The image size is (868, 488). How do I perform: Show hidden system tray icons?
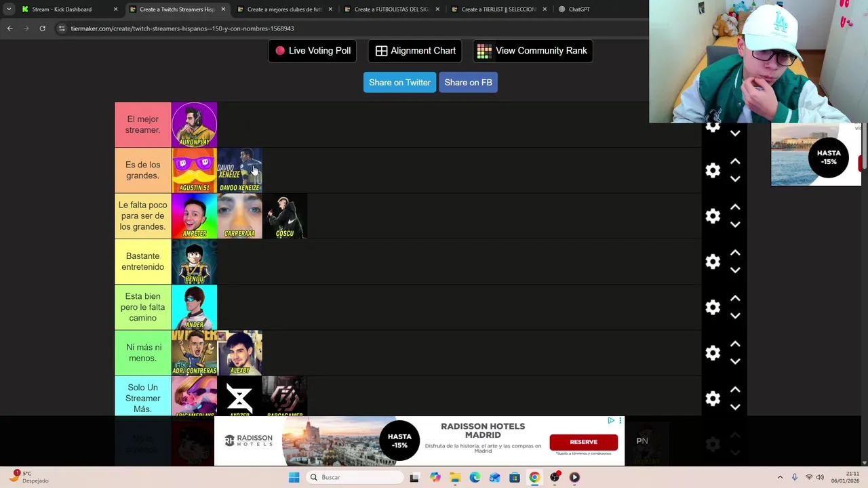pos(780,477)
